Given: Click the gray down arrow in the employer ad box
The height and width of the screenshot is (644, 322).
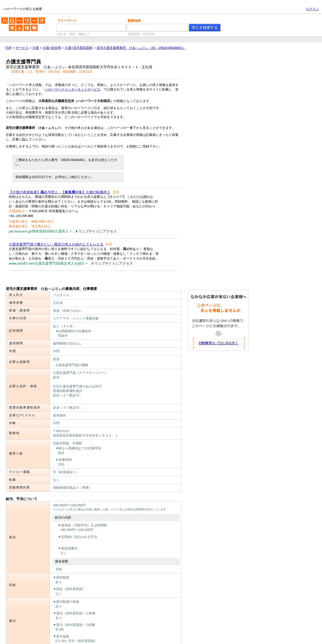Looking at the screenshot, I should click(218, 334).
